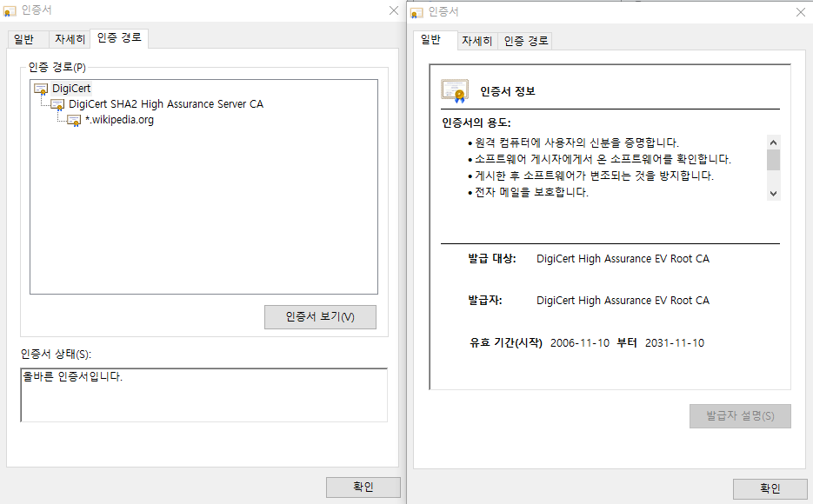Click the expiry date 2031-11-10
Viewport: 813px width, 504px height.
[675, 343]
